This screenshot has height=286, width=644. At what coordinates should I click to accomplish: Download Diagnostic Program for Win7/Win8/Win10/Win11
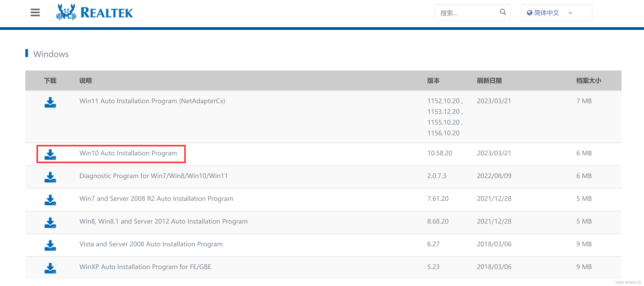pyautogui.click(x=50, y=177)
